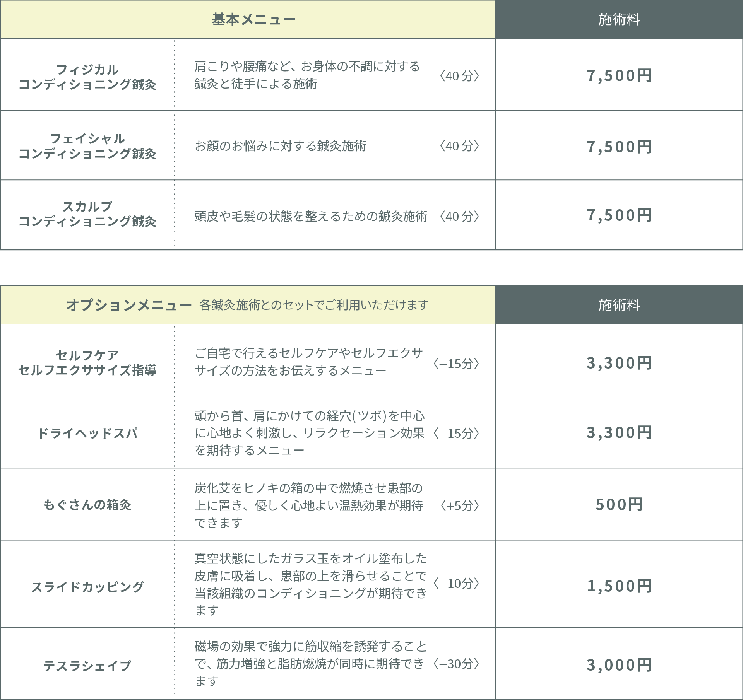Select フェイシャルコンディショニング鍼灸 menu name
743x700 pixels.
click(87, 146)
